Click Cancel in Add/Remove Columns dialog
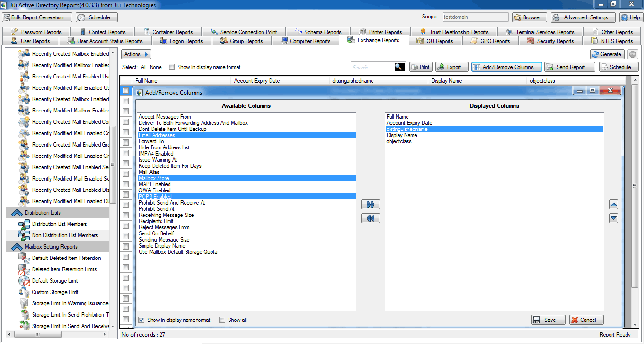 click(x=586, y=320)
